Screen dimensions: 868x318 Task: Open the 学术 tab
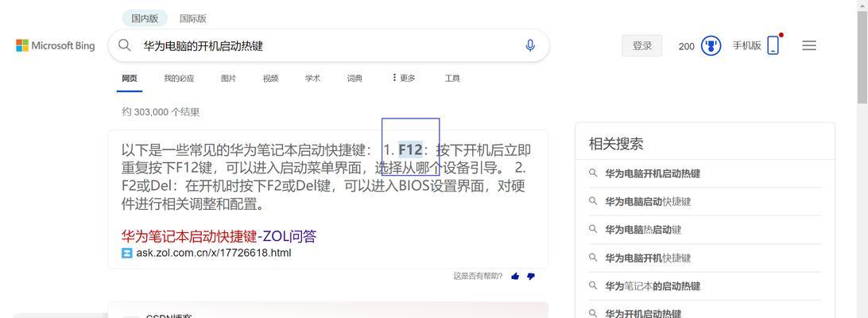312,78
